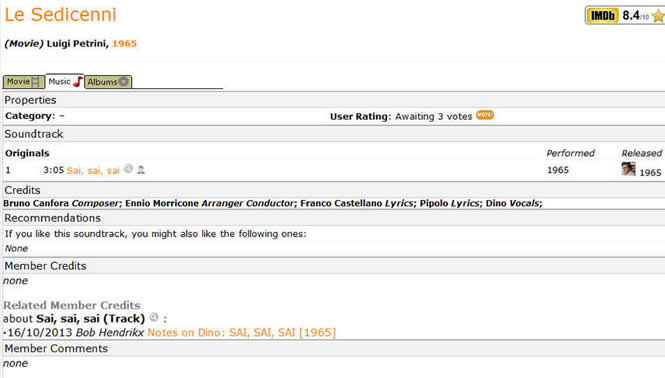Image resolution: width=665 pixels, height=378 pixels.
Task: Switch to the Movie tab
Action: (24, 81)
